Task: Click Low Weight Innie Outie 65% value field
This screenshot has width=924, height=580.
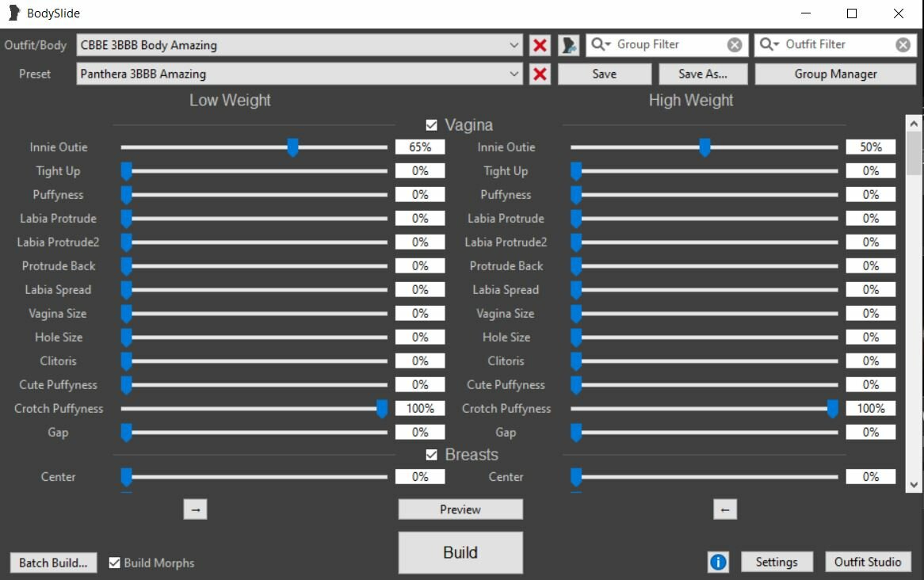Action: 420,147
